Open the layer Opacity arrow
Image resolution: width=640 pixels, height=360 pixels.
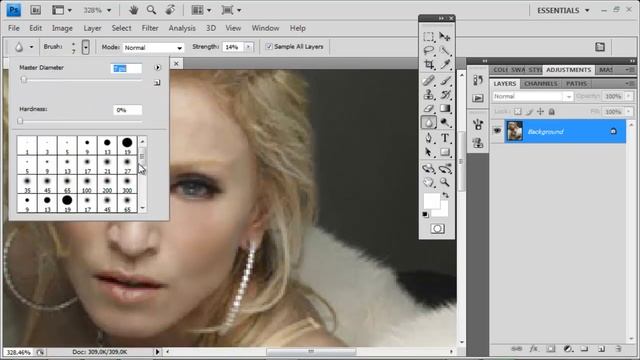[628, 96]
